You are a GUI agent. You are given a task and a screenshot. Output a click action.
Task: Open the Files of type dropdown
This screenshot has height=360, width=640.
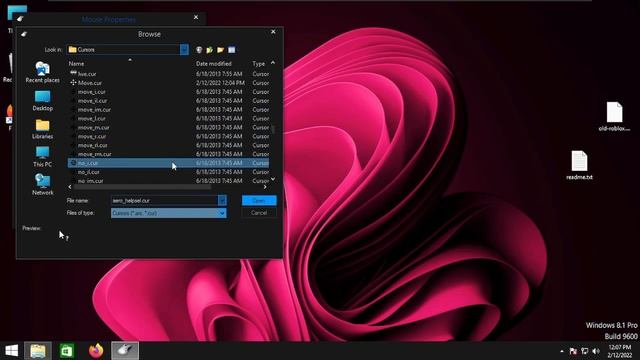[x=169, y=213]
